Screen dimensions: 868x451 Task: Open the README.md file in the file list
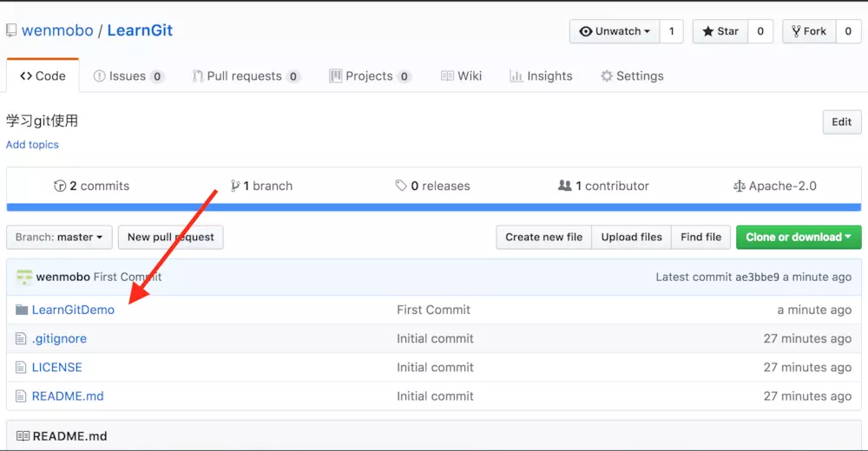(68, 396)
